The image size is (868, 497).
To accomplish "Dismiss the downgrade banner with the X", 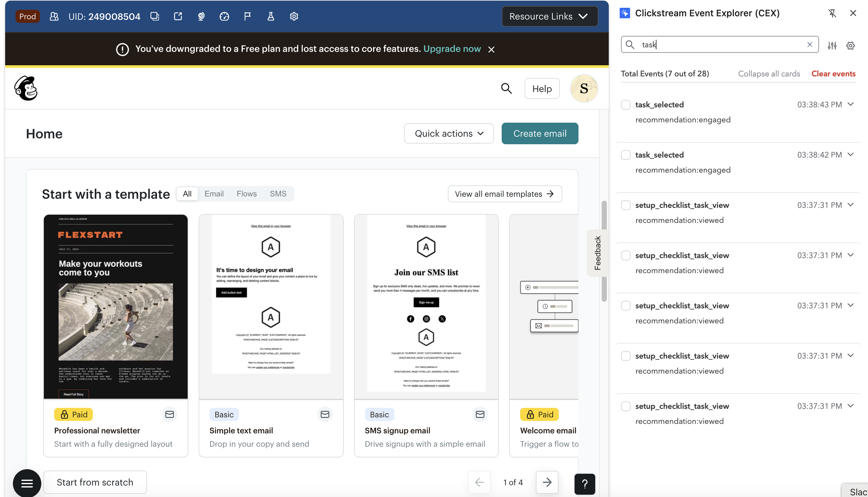I will point(491,49).
